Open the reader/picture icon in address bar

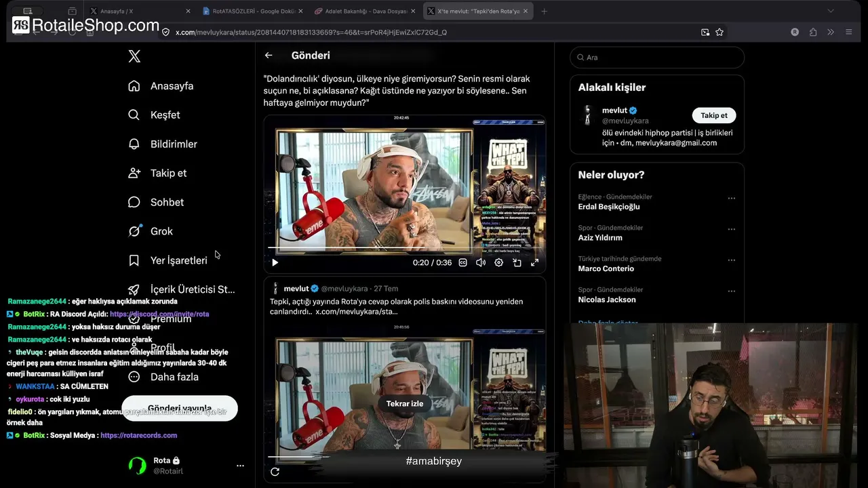tap(705, 32)
